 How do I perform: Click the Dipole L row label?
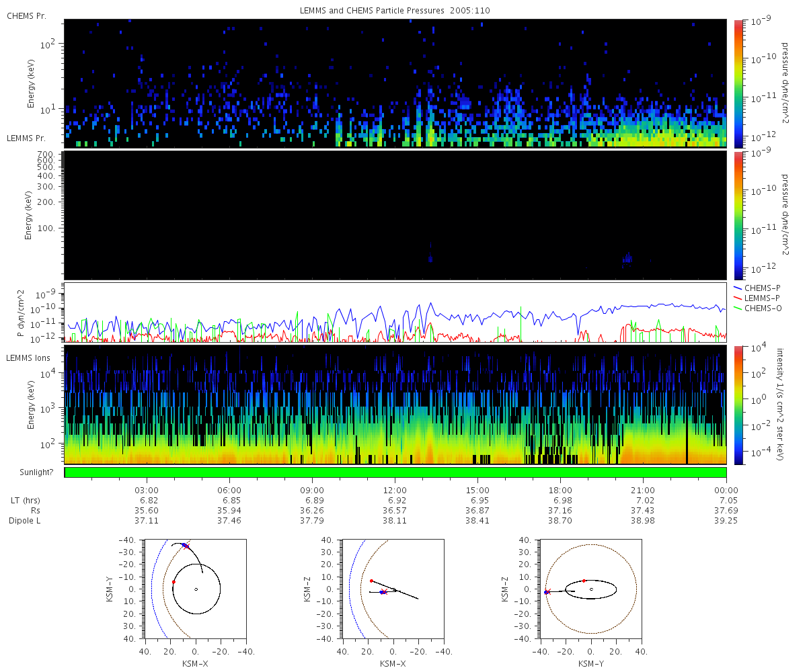click(27, 521)
